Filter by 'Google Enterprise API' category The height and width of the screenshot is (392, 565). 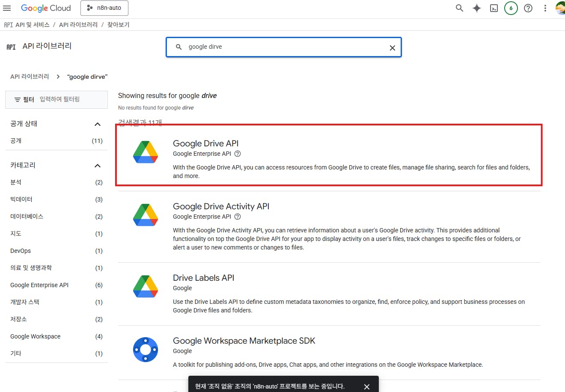(56, 285)
